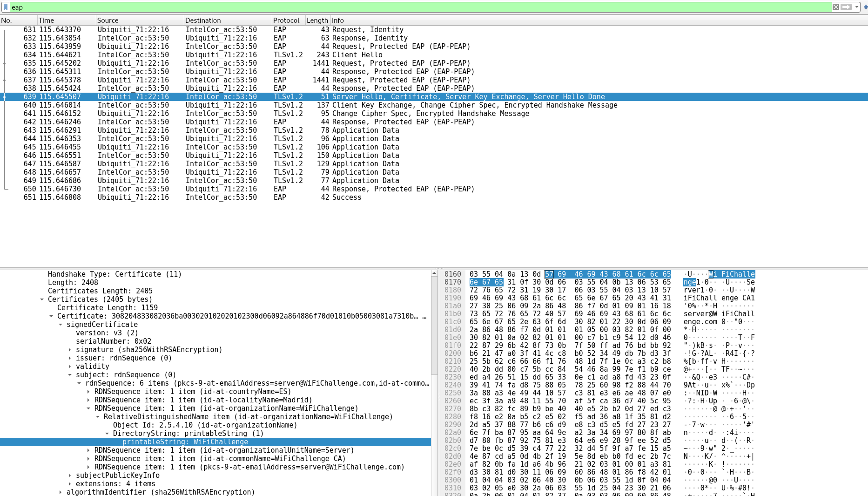
Task: Apply the display filter with arrow icon
Action: (x=846, y=7)
